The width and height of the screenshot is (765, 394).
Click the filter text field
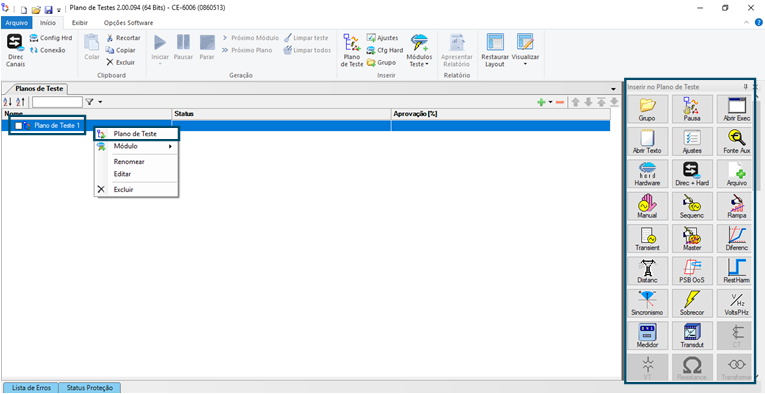click(58, 102)
